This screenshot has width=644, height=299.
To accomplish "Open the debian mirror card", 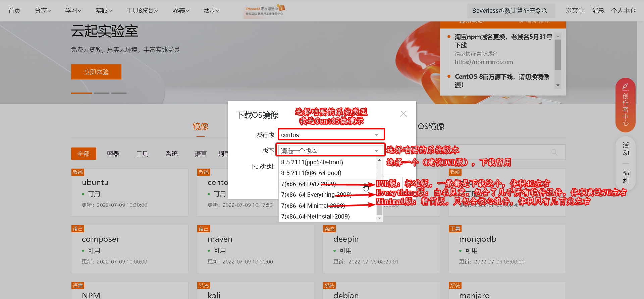I will [x=381, y=290].
